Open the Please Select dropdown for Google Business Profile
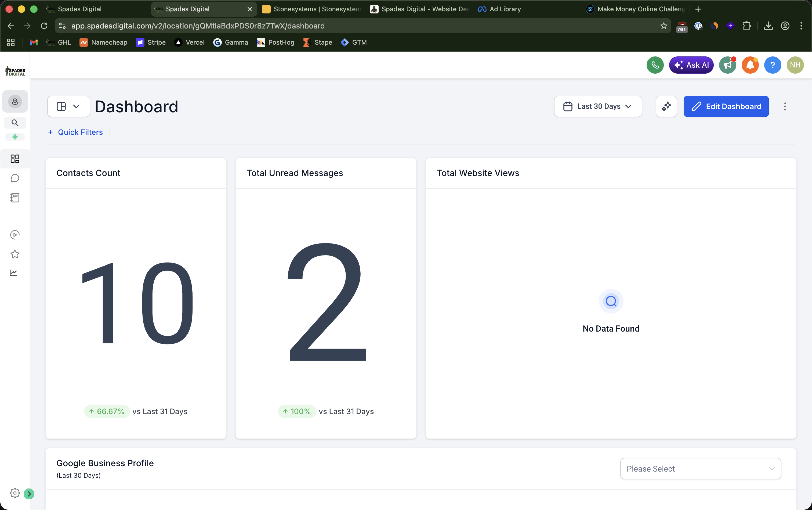The width and height of the screenshot is (812, 510). tap(700, 469)
